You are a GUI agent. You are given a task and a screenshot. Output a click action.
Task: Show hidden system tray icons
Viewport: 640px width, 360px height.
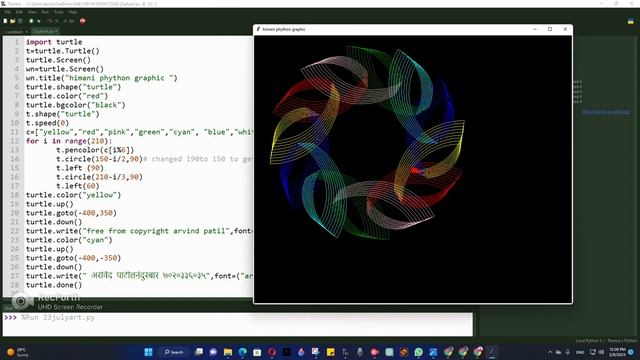[550, 352]
